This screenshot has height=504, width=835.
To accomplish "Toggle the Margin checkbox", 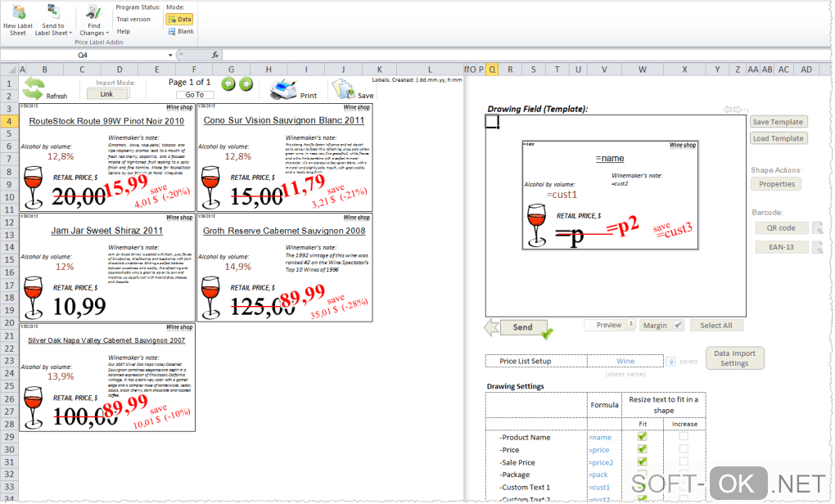I will click(677, 325).
